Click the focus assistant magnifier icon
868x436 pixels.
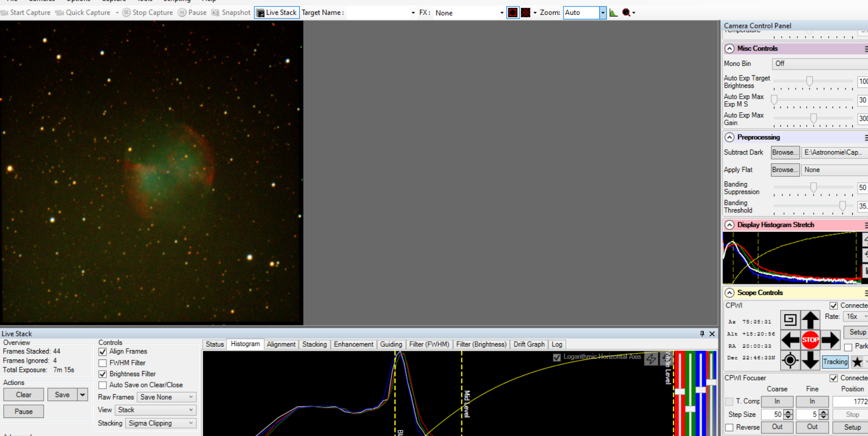626,13
